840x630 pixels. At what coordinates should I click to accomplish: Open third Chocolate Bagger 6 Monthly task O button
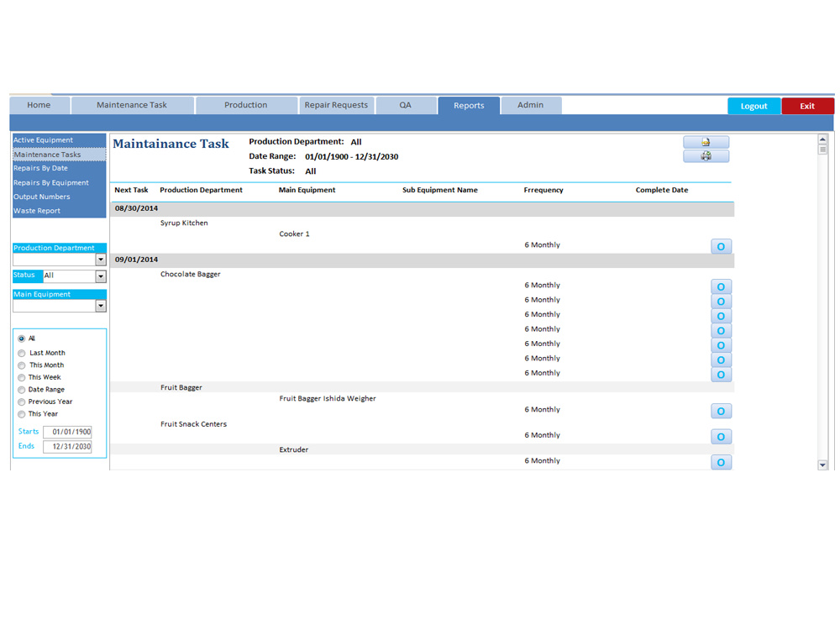(721, 316)
